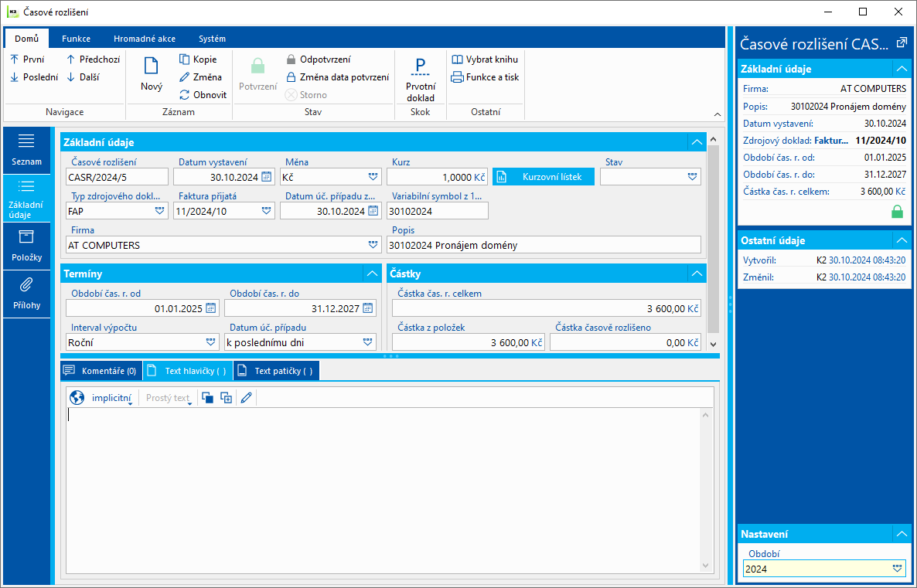The width and height of the screenshot is (917, 588).
Task: Open the Firma selection dropdown
Action: click(373, 245)
